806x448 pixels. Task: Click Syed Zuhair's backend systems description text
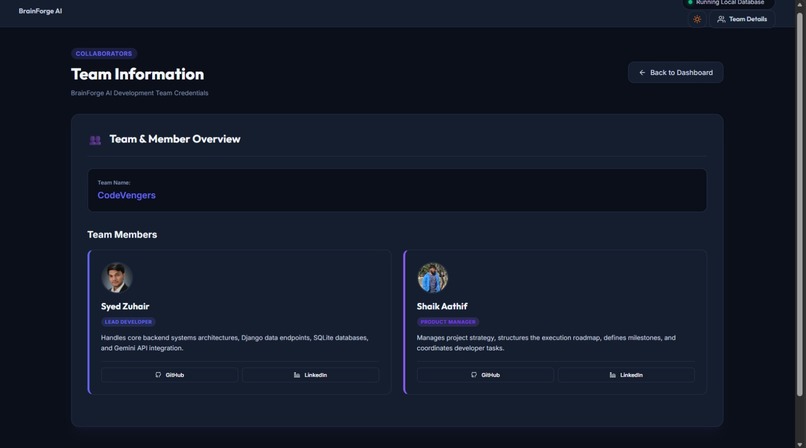coord(234,343)
